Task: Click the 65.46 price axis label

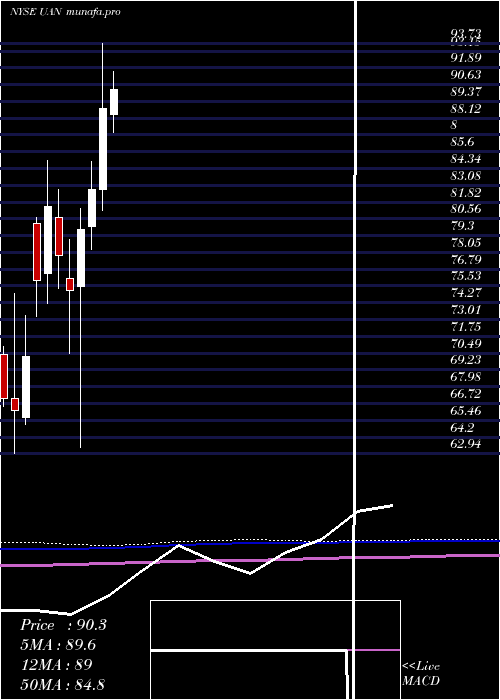Action: coord(466,410)
